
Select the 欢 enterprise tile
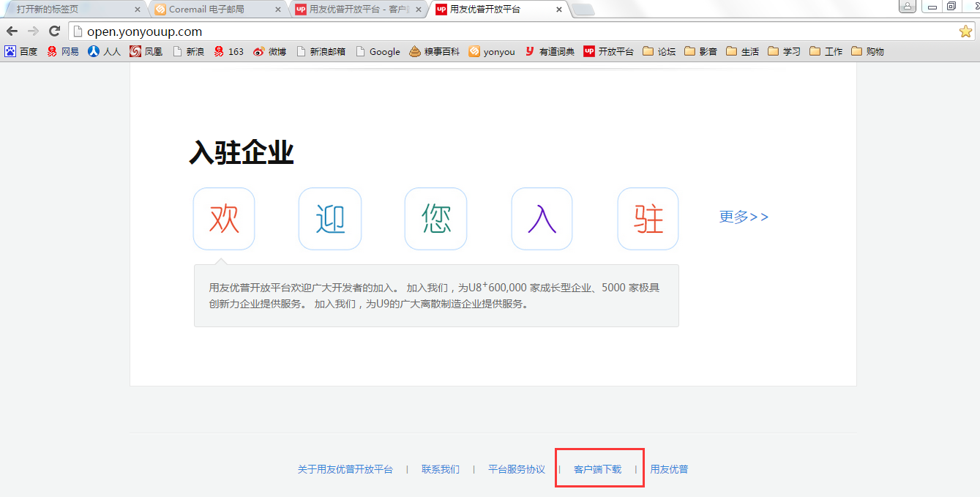pyautogui.click(x=224, y=219)
